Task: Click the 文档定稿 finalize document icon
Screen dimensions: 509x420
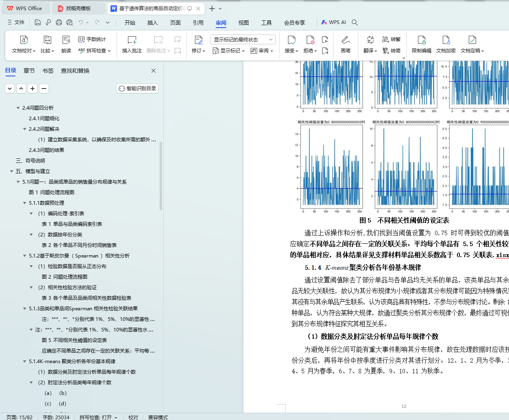Action: [x=472, y=40]
